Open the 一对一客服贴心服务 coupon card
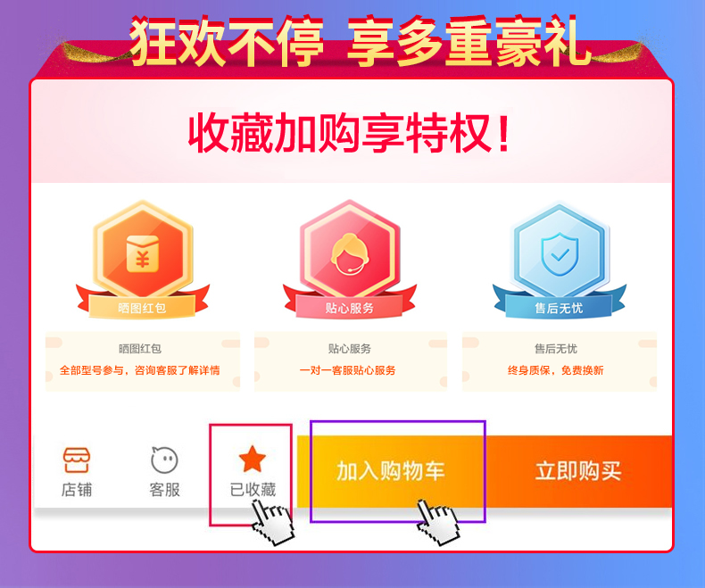 click(351, 361)
